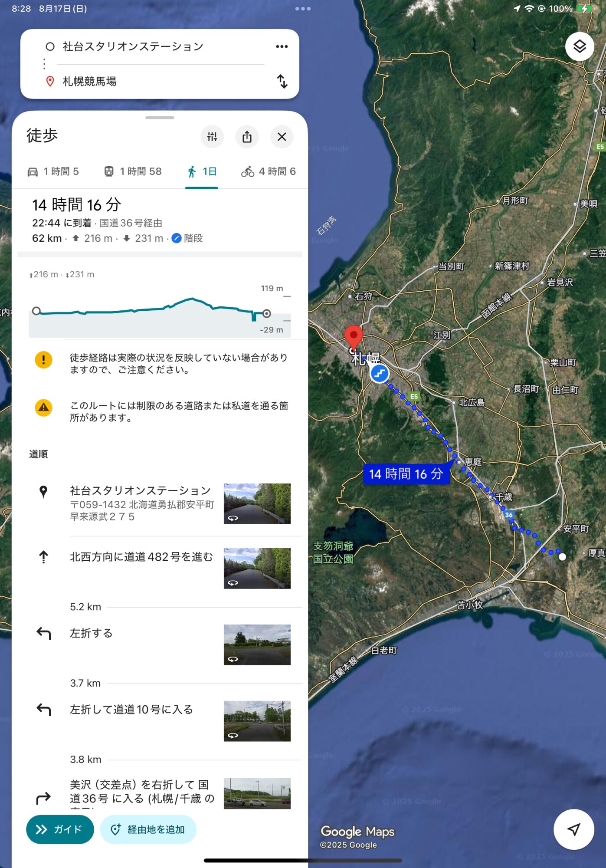Tap the right-turn arrow for 美沢 step
The width and height of the screenshot is (606, 868).
pyautogui.click(x=43, y=798)
